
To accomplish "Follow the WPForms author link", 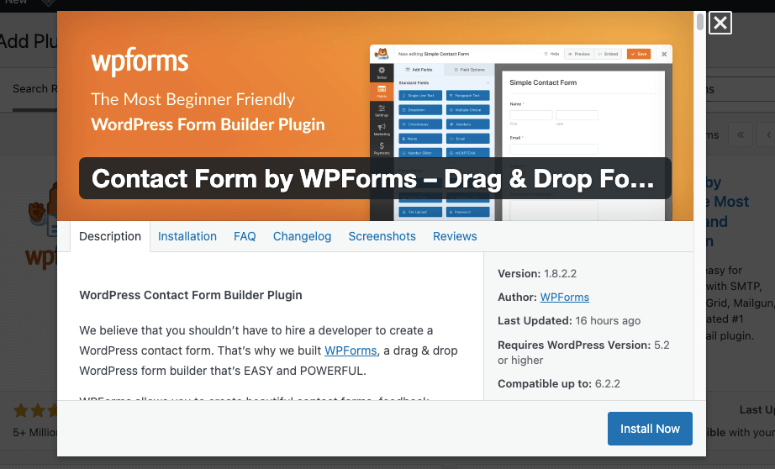I will pos(564,297).
